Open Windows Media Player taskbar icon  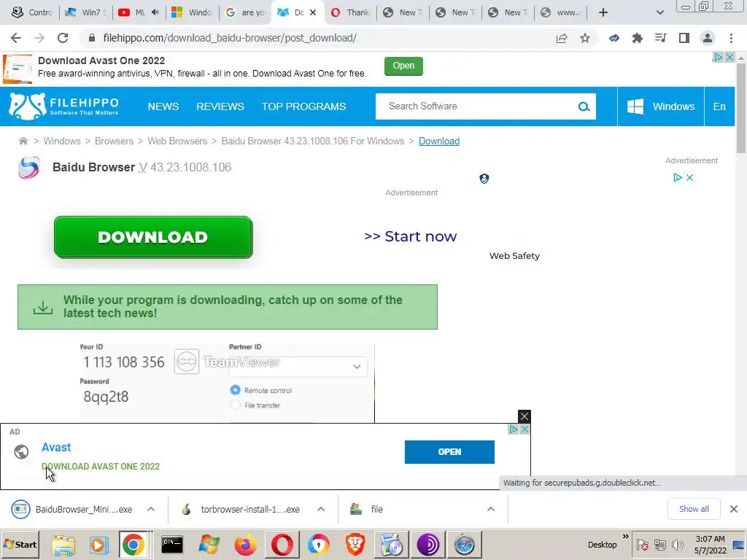(x=99, y=545)
